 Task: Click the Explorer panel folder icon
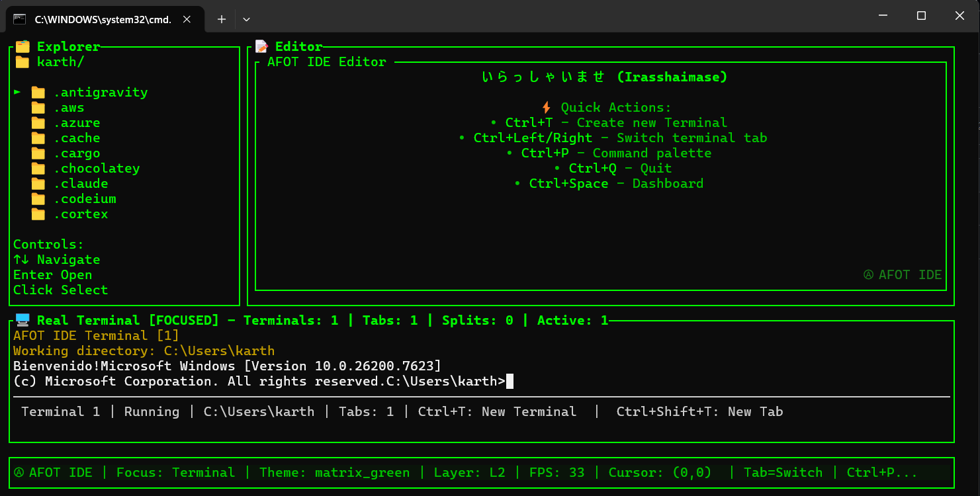(x=21, y=46)
